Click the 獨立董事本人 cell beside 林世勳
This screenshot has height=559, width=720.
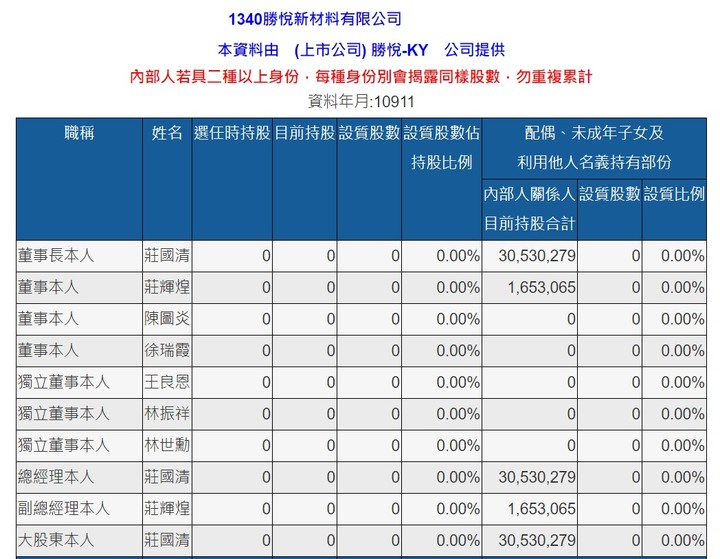click(x=79, y=446)
